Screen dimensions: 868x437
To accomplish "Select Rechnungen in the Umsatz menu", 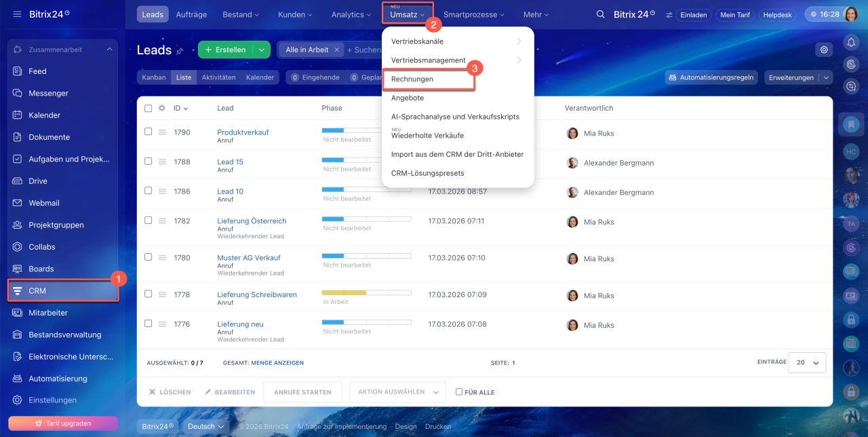I will 412,79.
